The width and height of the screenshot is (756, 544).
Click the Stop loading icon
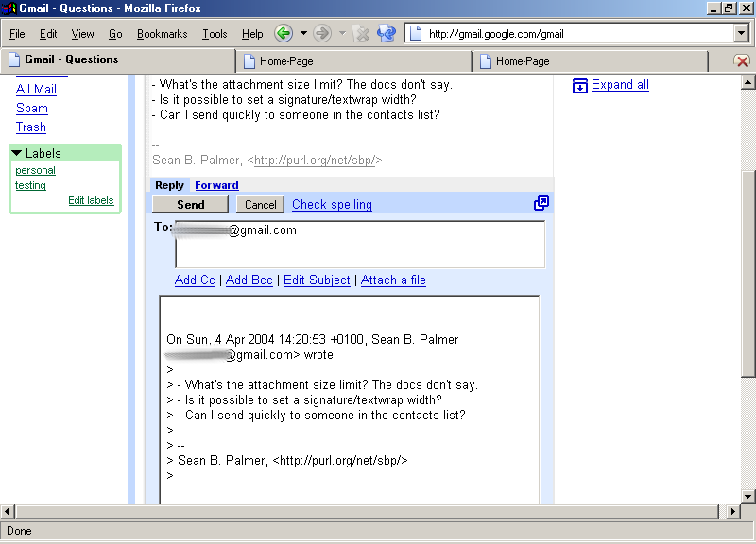[x=360, y=34]
